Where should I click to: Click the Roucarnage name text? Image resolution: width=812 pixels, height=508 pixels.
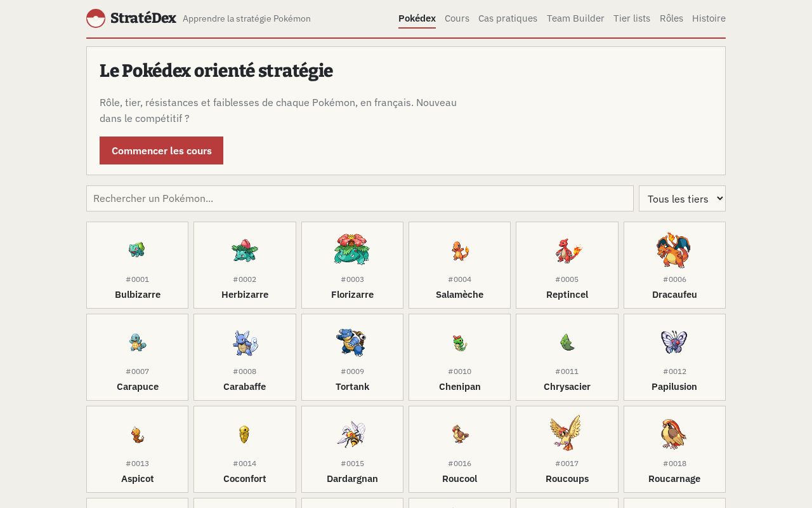[674, 479]
